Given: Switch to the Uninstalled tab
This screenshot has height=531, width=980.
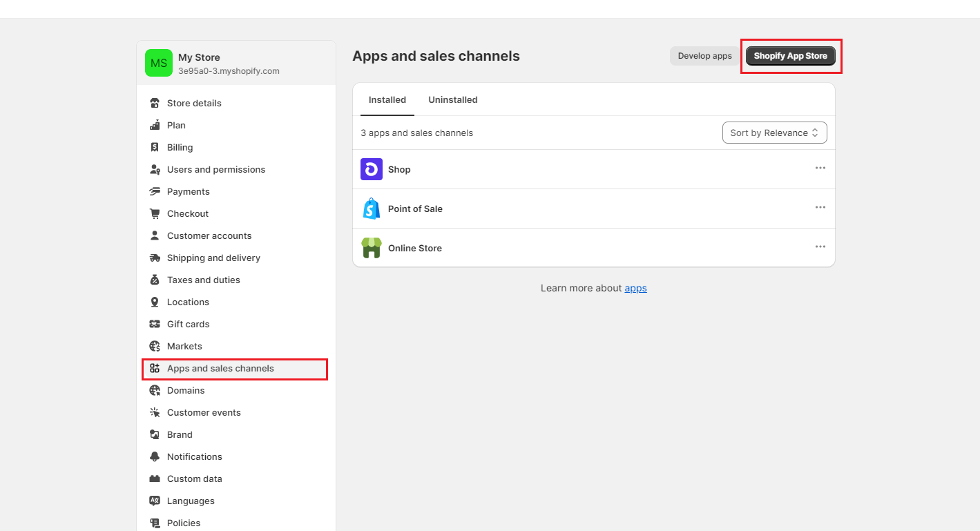Looking at the screenshot, I should pyautogui.click(x=453, y=99).
